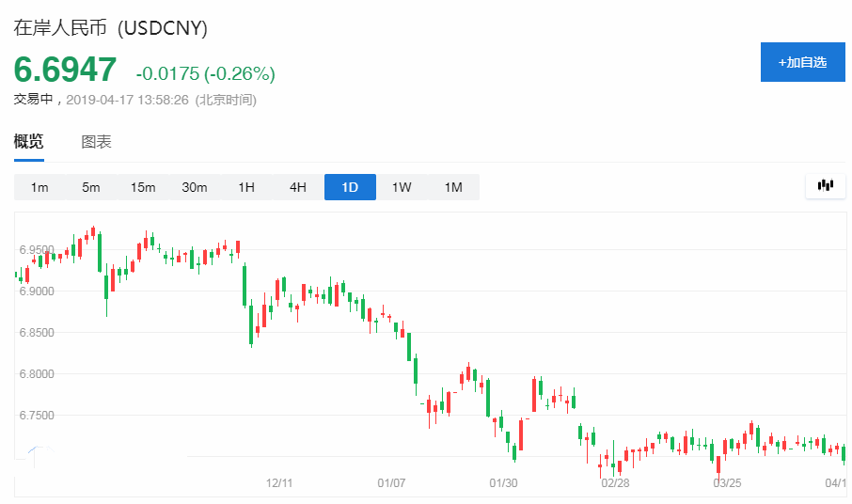
Task: Click the +加自选 add to watchlist button
Action: click(x=802, y=62)
